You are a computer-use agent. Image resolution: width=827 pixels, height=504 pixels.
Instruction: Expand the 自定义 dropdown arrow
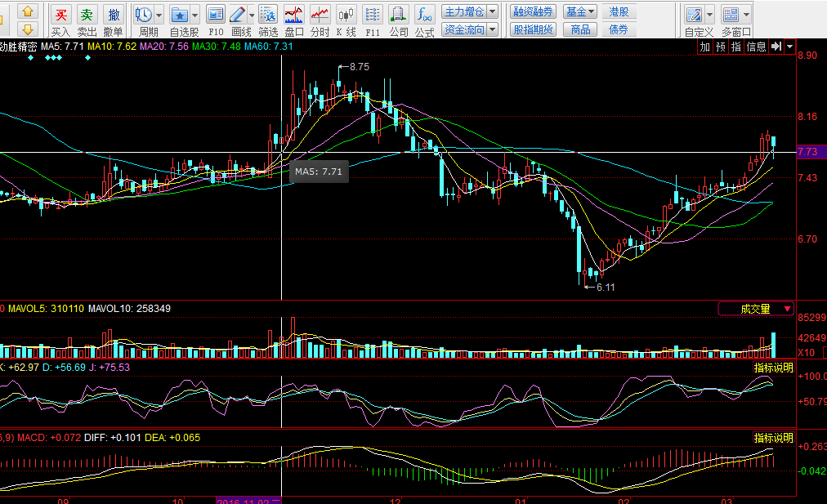click(x=709, y=16)
